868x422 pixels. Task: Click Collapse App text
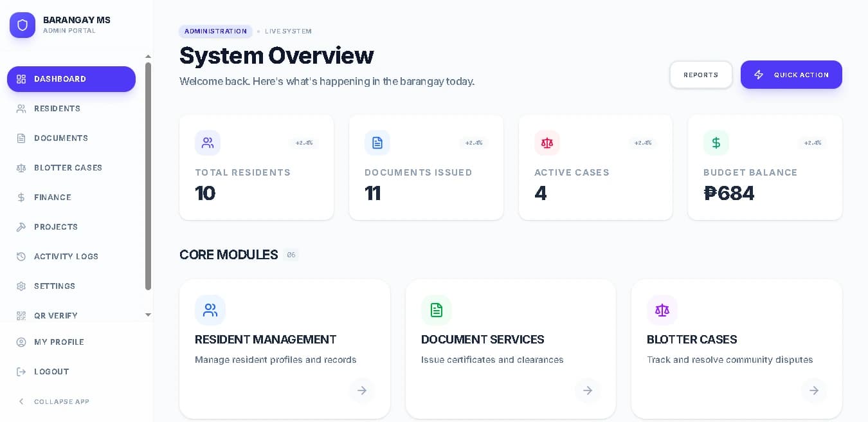pos(62,401)
